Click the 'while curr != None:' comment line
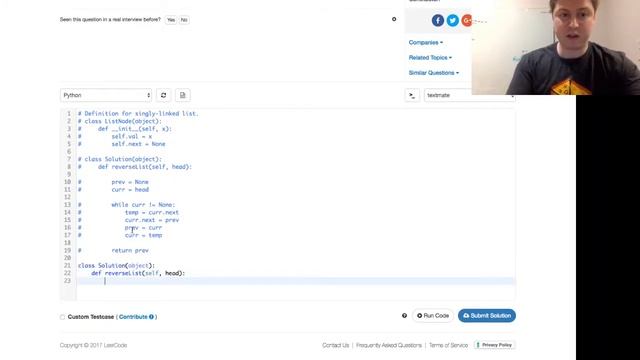 (143, 205)
